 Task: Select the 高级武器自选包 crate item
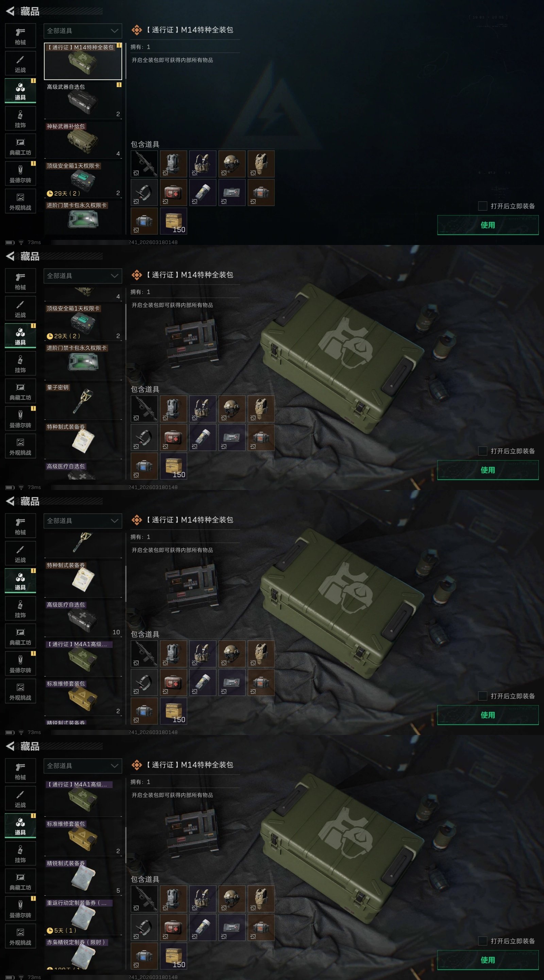click(x=83, y=100)
